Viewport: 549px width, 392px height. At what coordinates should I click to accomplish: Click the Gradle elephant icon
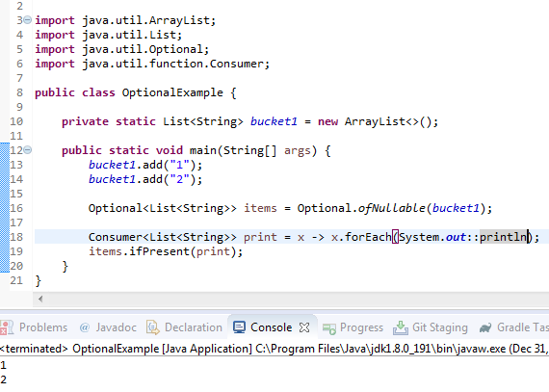pos(485,327)
